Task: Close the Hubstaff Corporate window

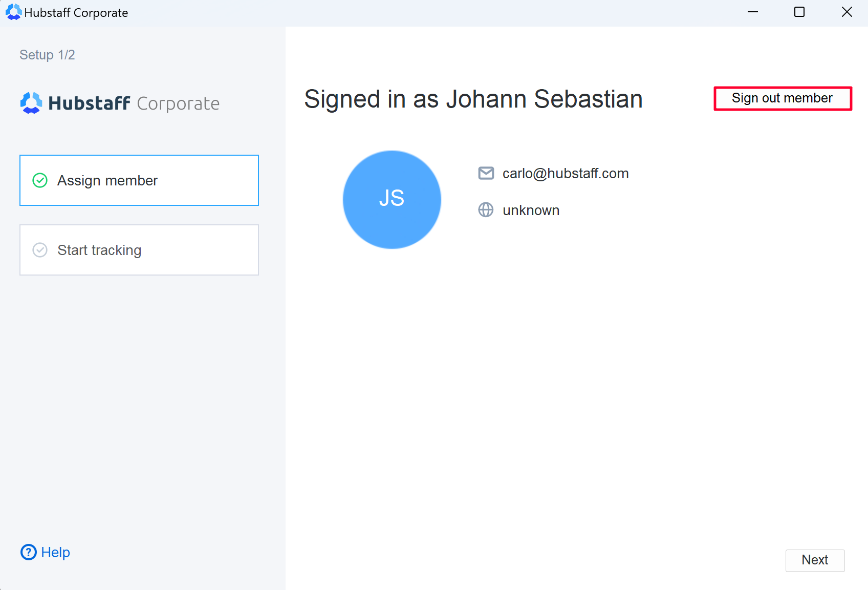Action: pos(847,12)
